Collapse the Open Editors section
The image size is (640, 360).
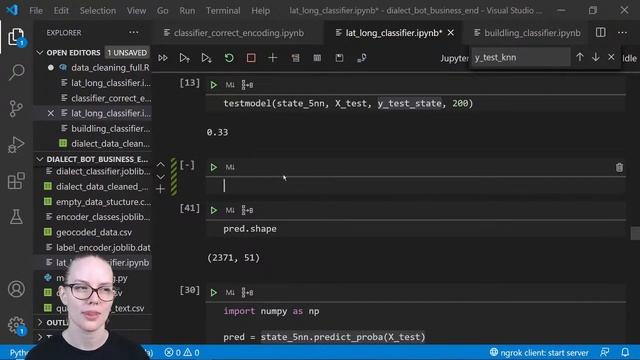pyautogui.click(x=40, y=53)
